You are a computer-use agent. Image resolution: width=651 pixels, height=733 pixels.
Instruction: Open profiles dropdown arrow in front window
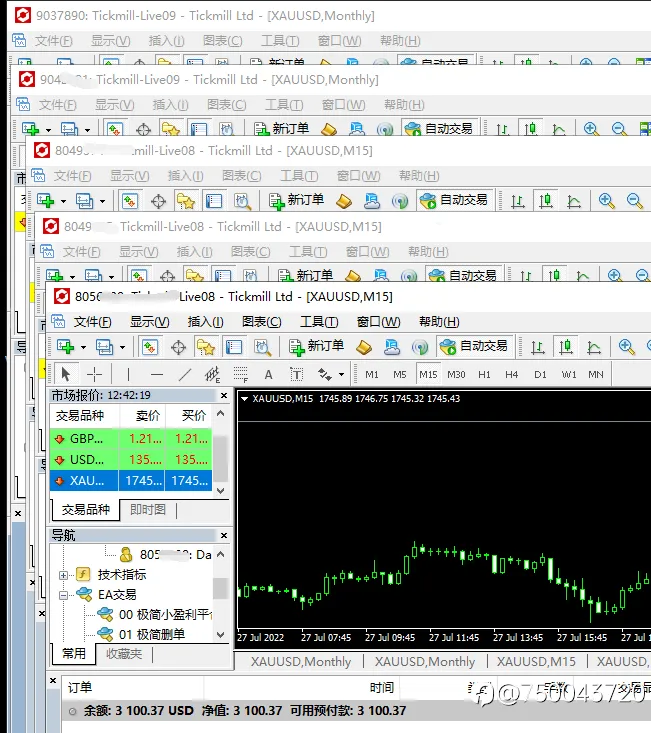122,347
